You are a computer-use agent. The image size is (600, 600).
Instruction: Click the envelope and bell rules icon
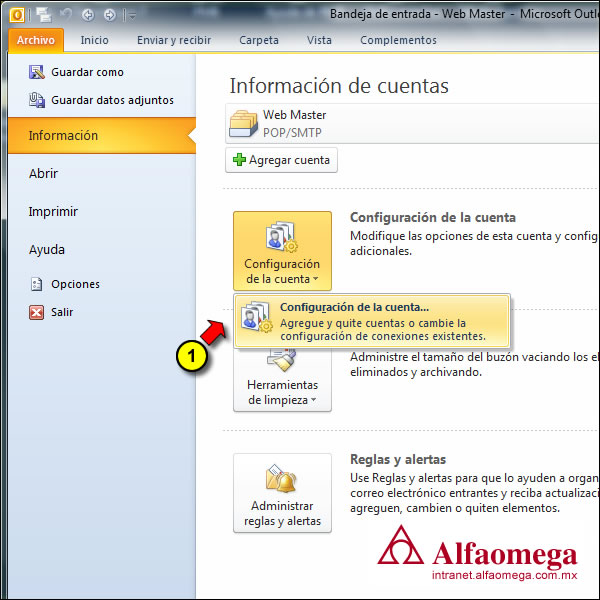[282, 478]
